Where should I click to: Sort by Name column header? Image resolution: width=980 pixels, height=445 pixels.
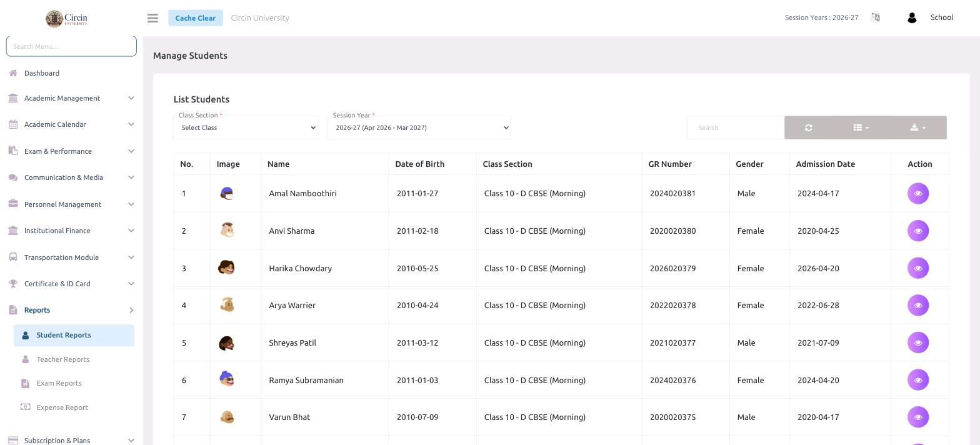click(324, 164)
